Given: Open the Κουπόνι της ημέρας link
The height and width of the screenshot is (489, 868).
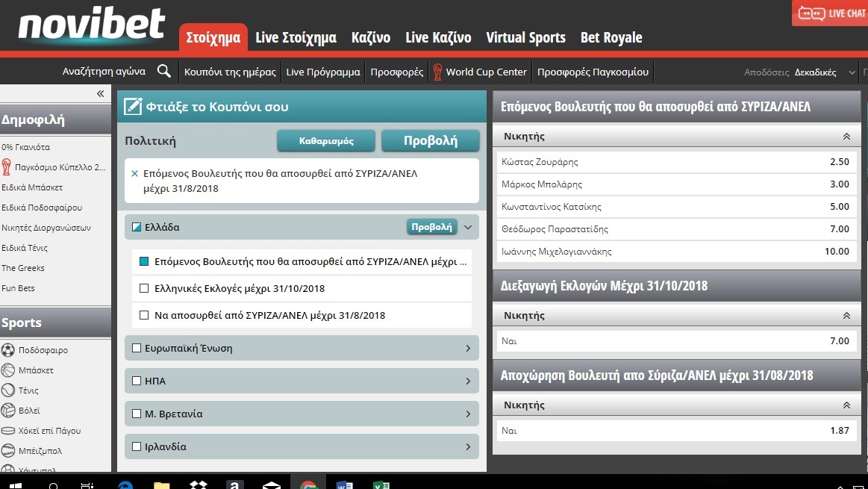Looking at the screenshot, I should (230, 72).
